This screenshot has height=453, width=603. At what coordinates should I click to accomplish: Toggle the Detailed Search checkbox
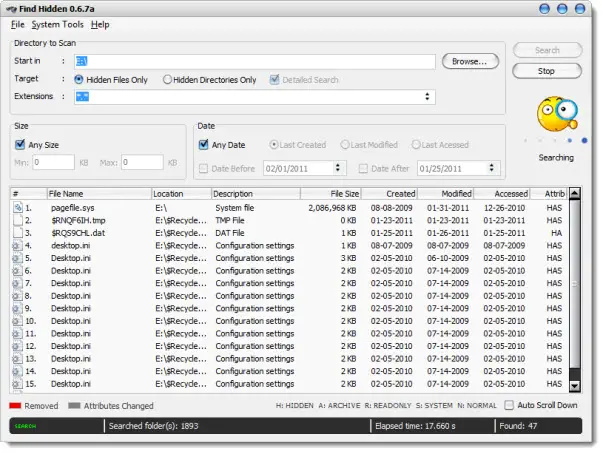point(275,80)
